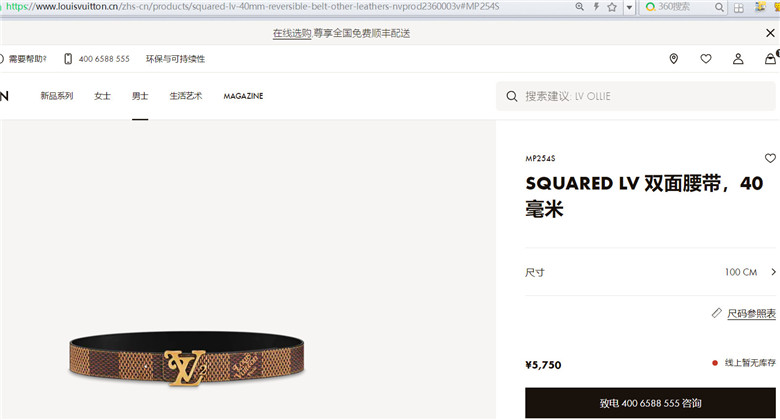
Task: Expand the 100 CM size selector
Action: (x=651, y=272)
